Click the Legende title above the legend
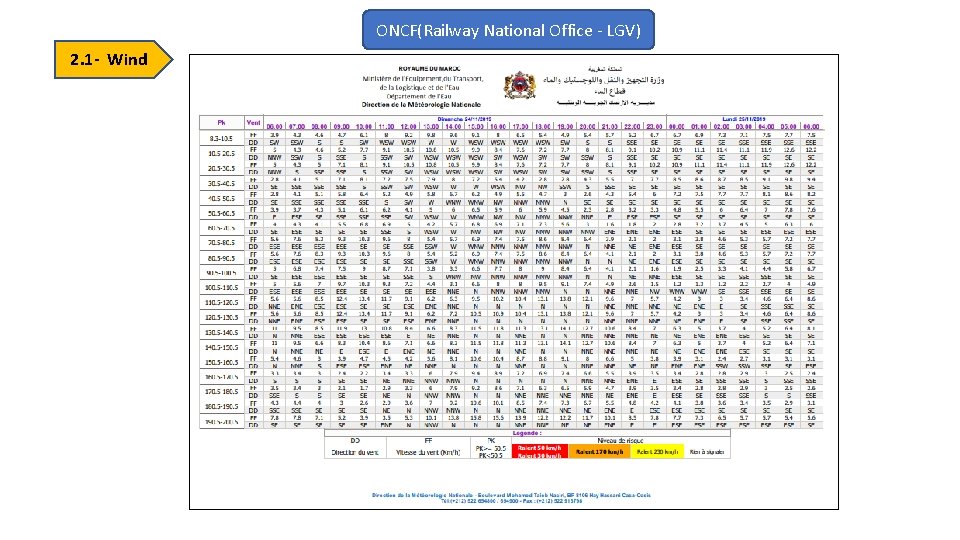Image resolution: width=960 pixels, height=540 pixels. (x=527, y=433)
